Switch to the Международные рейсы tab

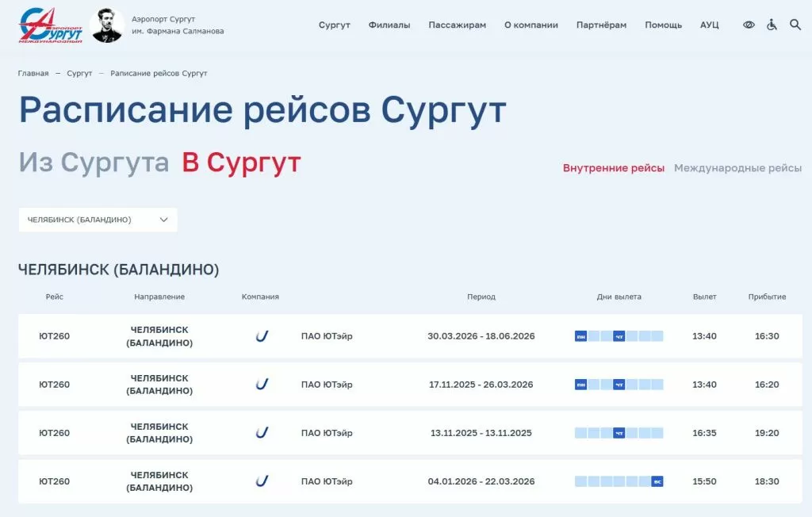tap(737, 167)
